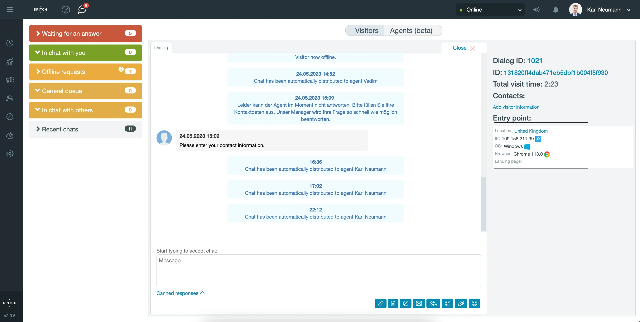Toggle the sound speaker icon
Viewport: 644px width, 322px height.
point(536,9)
